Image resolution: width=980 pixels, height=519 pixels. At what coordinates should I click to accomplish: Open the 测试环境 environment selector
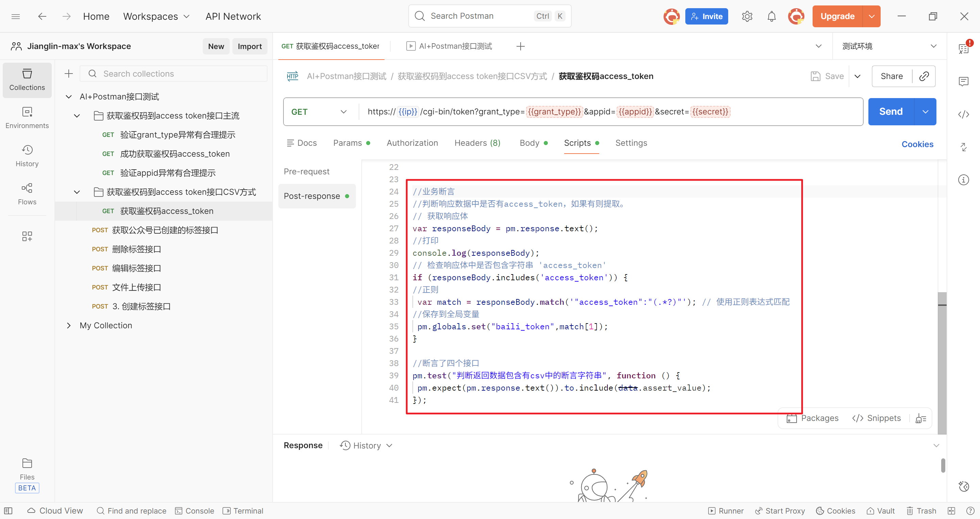(889, 46)
